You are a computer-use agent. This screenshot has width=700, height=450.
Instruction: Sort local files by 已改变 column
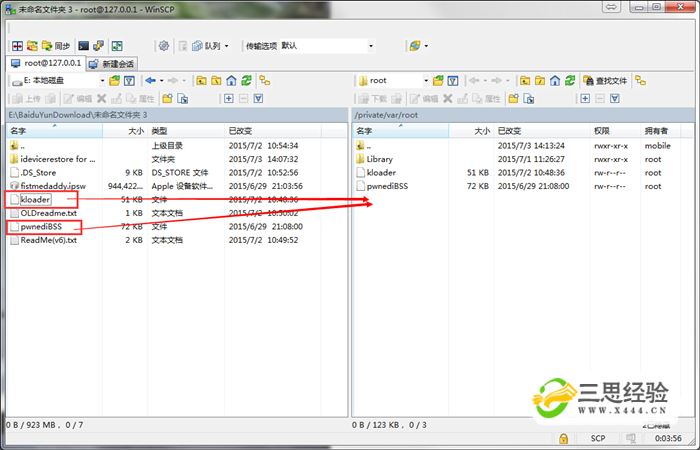240,131
